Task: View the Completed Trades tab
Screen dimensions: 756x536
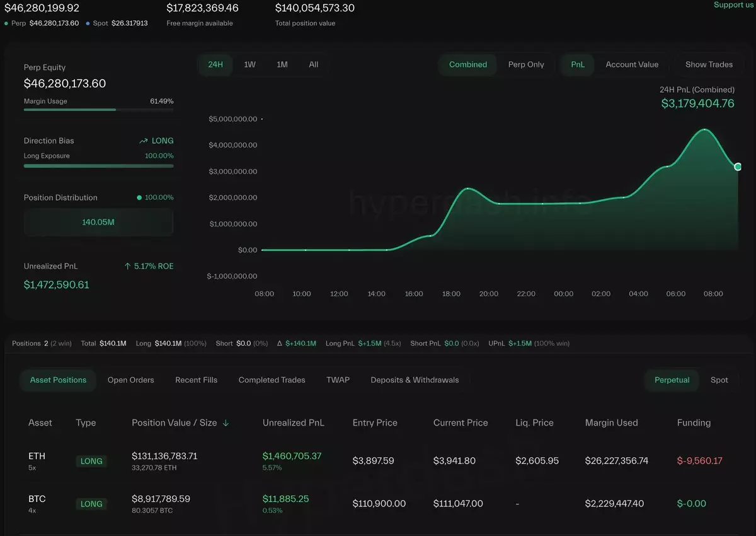Action: tap(272, 380)
